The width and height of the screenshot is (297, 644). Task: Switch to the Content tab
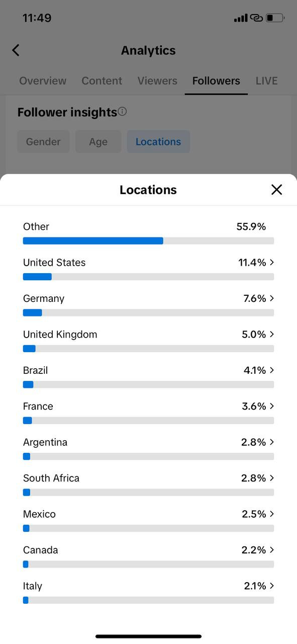(x=102, y=81)
